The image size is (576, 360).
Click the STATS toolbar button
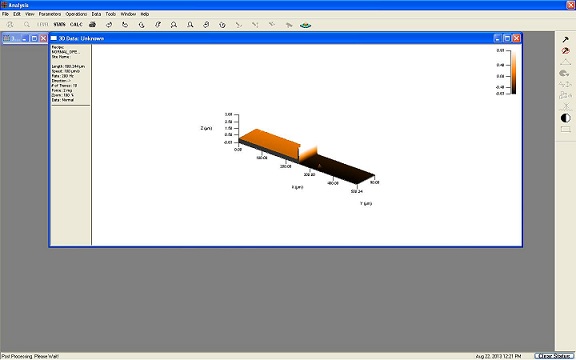point(59,25)
